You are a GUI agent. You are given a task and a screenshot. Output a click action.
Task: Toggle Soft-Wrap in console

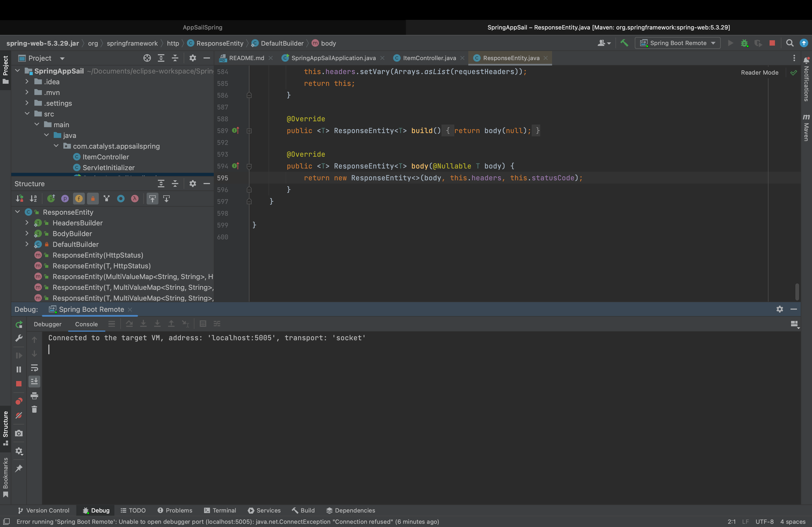pos(34,368)
